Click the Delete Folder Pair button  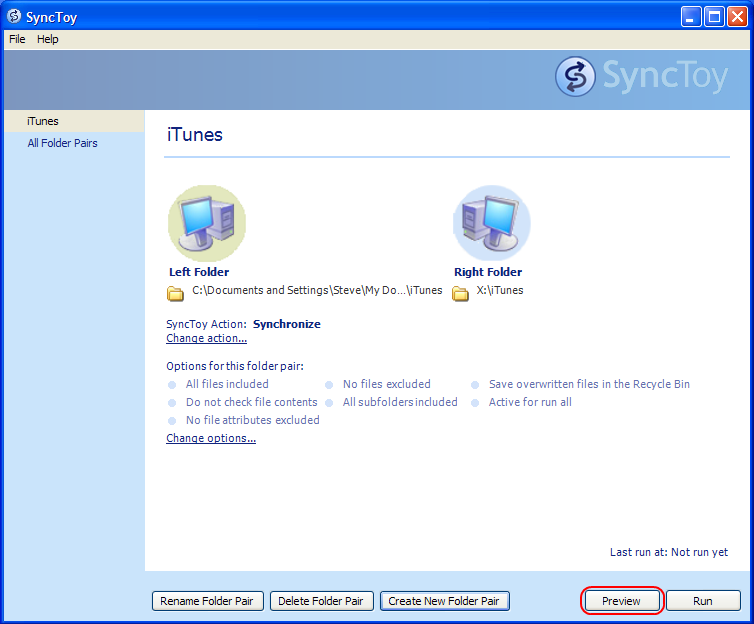322,601
